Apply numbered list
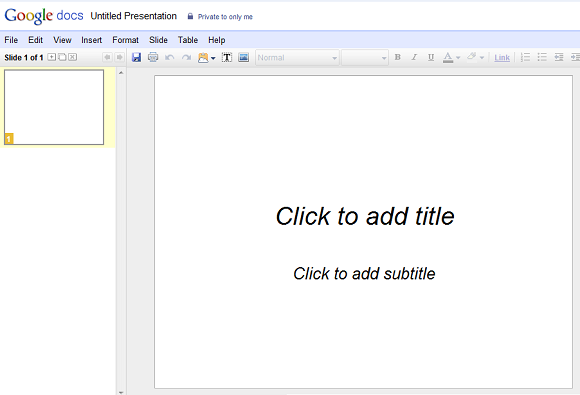 (525, 57)
